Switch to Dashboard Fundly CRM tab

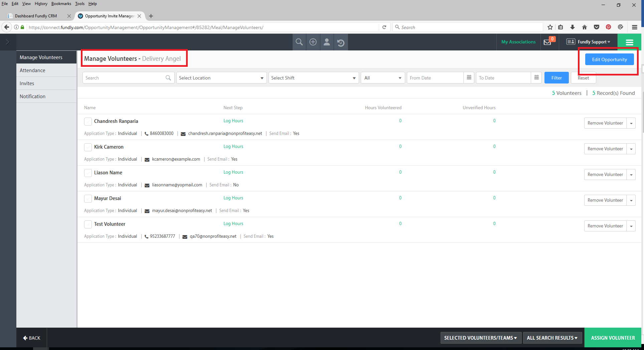click(36, 16)
